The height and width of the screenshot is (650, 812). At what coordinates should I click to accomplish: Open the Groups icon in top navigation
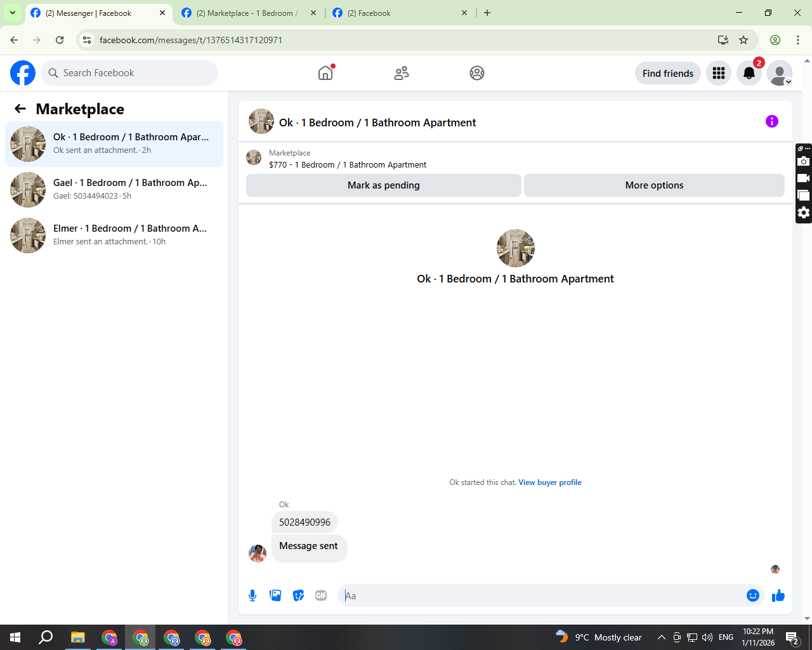coord(477,73)
